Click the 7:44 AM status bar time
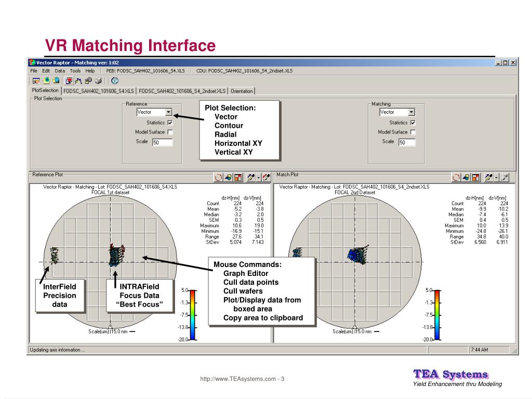The height and width of the screenshot is (399, 532). pyautogui.click(x=480, y=350)
